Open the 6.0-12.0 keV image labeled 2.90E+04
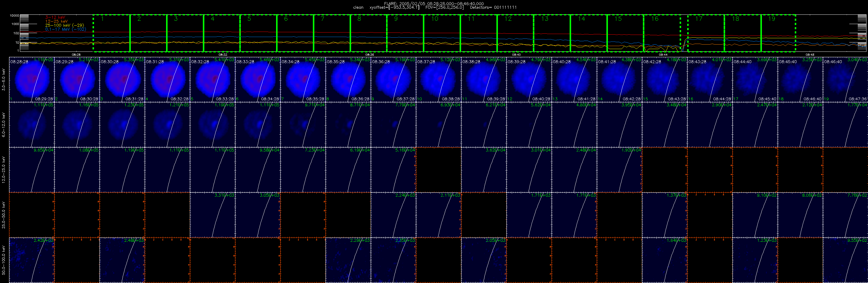 pyautogui.click(x=710, y=125)
